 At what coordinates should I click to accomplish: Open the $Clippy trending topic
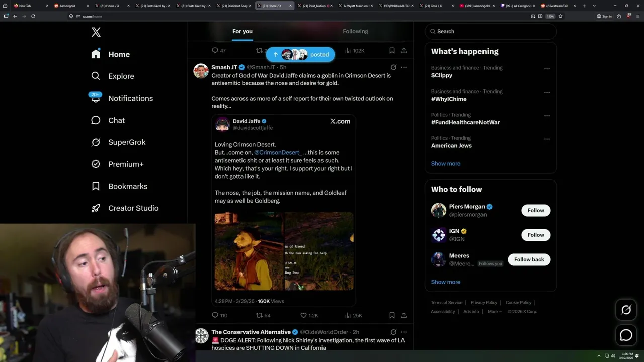pos(442,75)
